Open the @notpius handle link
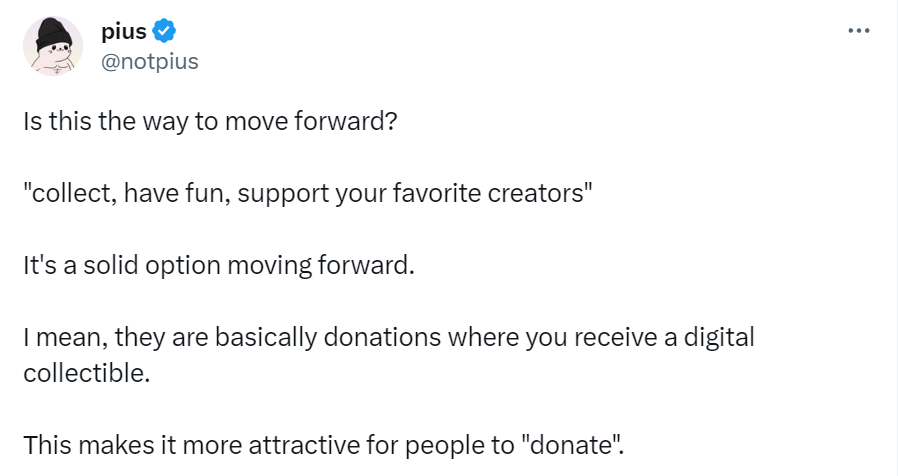Screen dimensions: 898x476 [x=150, y=62]
